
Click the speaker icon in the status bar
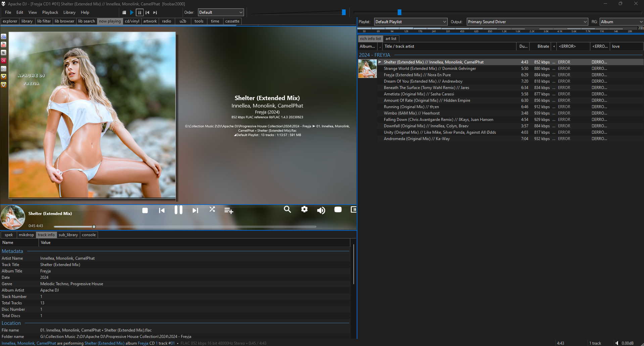tap(617, 343)
